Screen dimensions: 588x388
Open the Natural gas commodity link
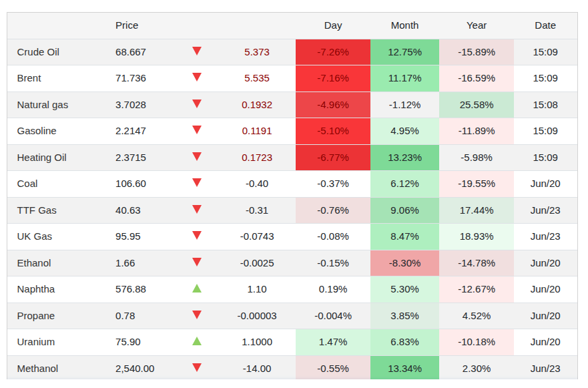pos(43,105)
